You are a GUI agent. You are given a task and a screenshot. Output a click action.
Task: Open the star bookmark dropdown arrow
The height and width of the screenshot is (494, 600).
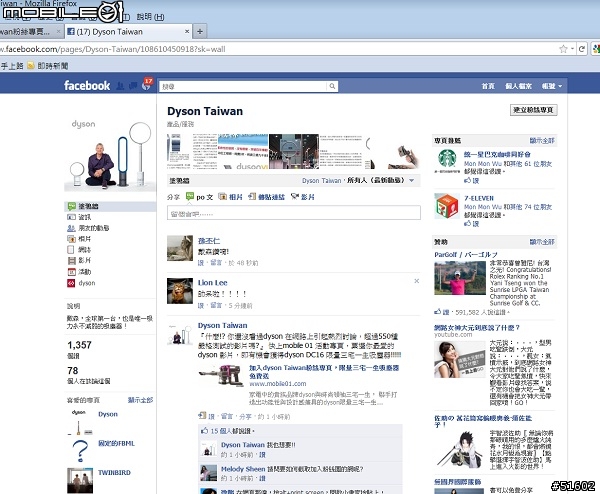point(572,49)
